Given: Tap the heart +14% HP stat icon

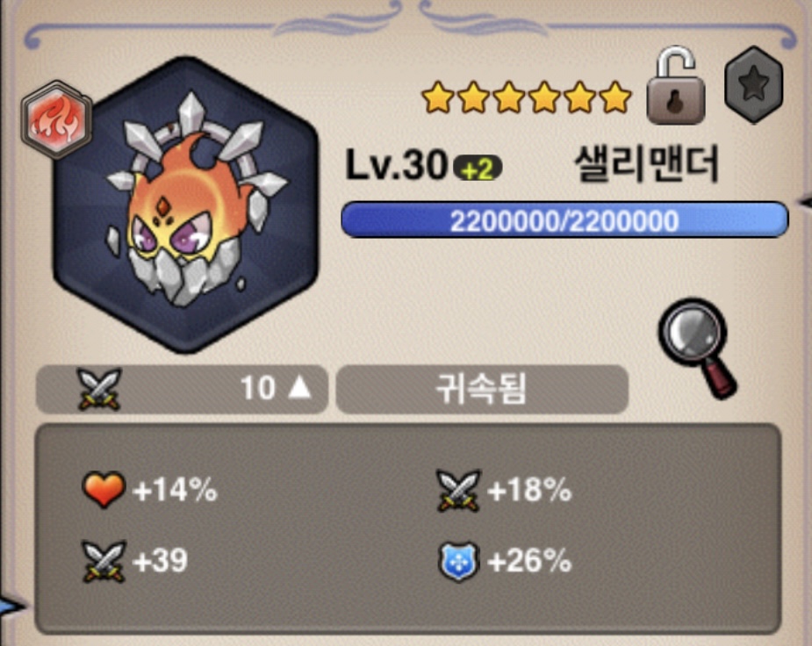Looking at the screenshot, I should (x=104, y=489).
